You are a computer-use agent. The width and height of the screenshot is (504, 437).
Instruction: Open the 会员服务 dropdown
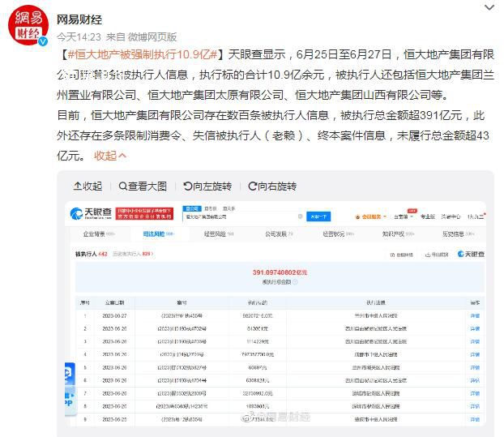point(370,216)
